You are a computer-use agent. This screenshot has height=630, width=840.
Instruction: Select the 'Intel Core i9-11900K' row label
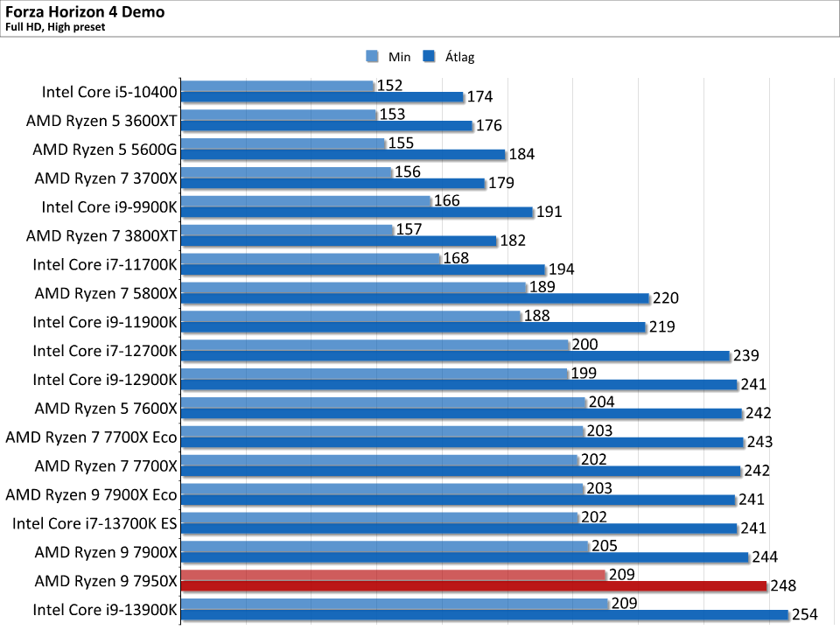[105, 323]
